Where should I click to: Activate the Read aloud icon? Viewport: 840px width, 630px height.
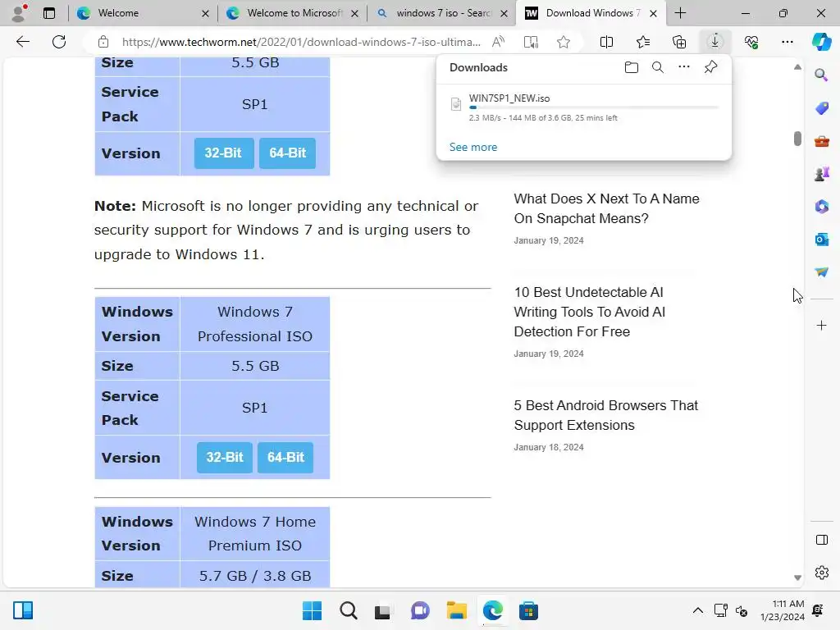[x=498, y=42]
